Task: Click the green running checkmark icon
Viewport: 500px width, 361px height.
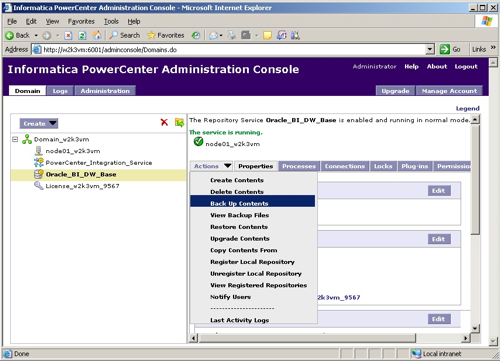Action: tap(198, 142)
